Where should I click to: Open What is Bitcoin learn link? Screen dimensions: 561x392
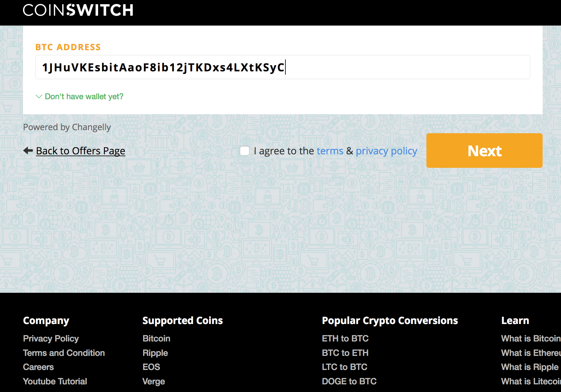click(531, 338)
